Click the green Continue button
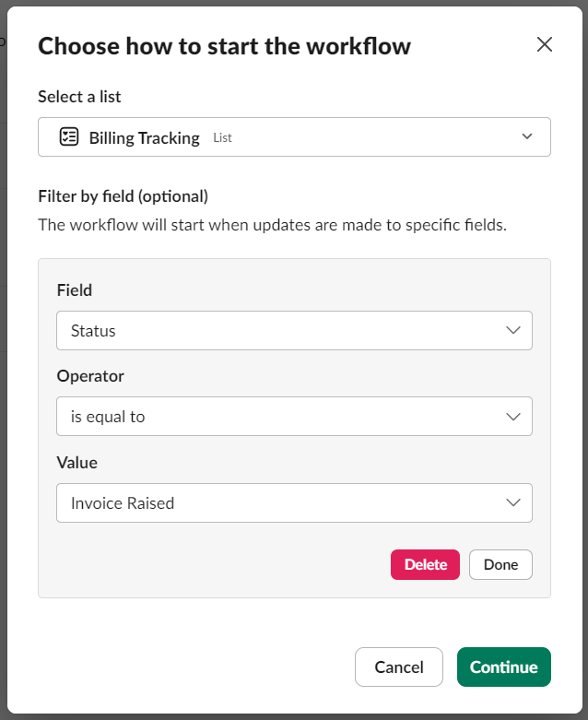 (x=504, y=667)
